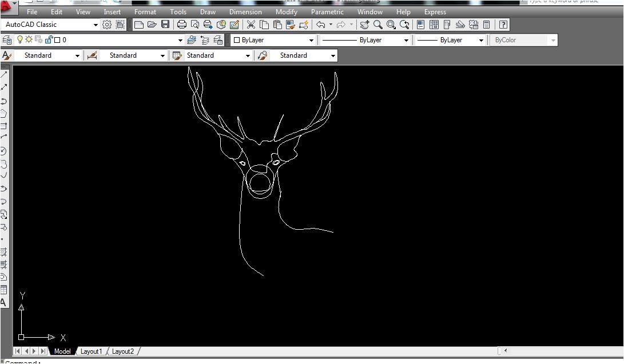Open the text style Standard dropdown
Viewport: 624px width, 364px height.
pos(77,55)
